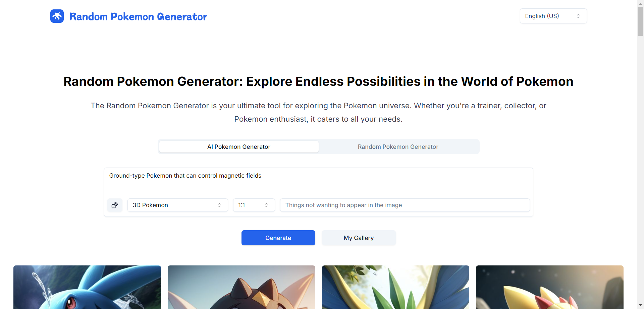The height and width of the screenshot is (309, 644).
Task: Switch to the Random Pokemon Generator tab
Action: [x=398, y=146]
